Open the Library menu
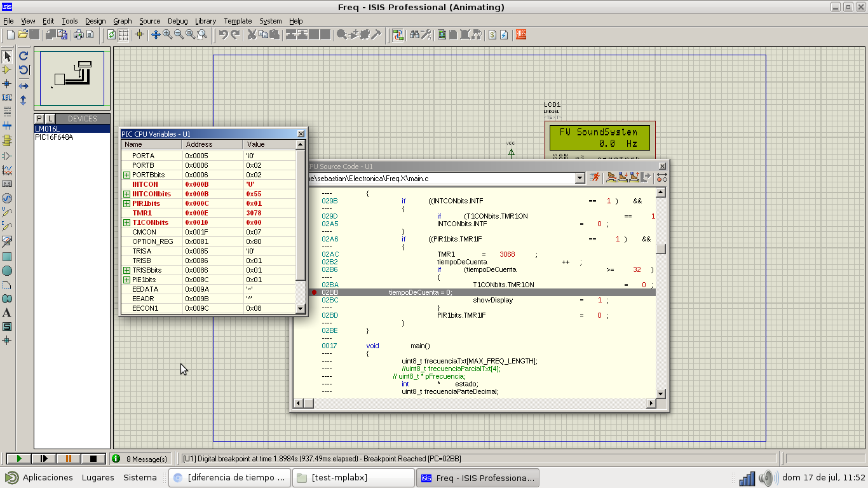The image size is (868, 488). pos(205,21)
